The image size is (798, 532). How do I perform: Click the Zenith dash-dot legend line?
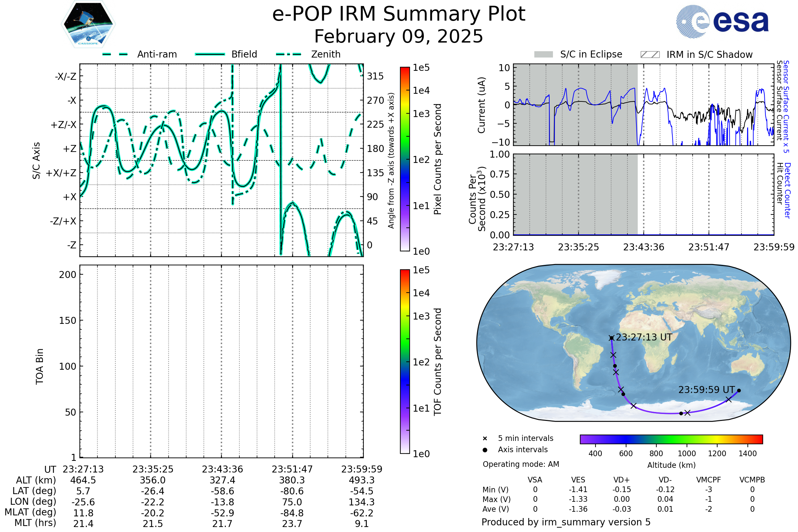click(289, 54)
